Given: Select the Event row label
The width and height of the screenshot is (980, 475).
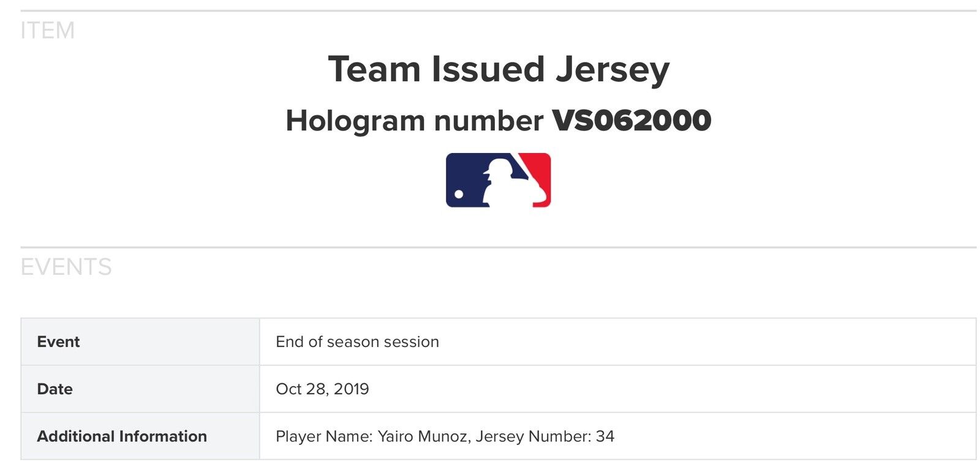Looking at the screenshot, I should click(x=58, y=342).
